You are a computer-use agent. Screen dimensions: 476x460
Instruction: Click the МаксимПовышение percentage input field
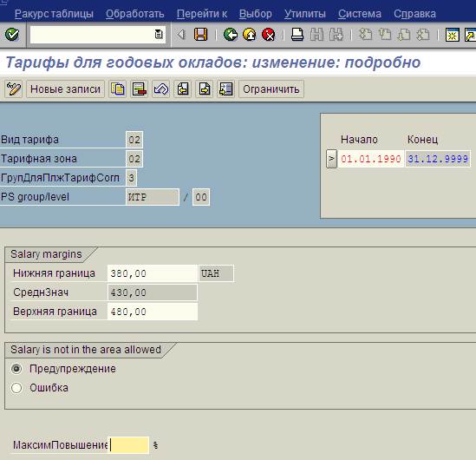pyautogui.click(x=128, y=445)
